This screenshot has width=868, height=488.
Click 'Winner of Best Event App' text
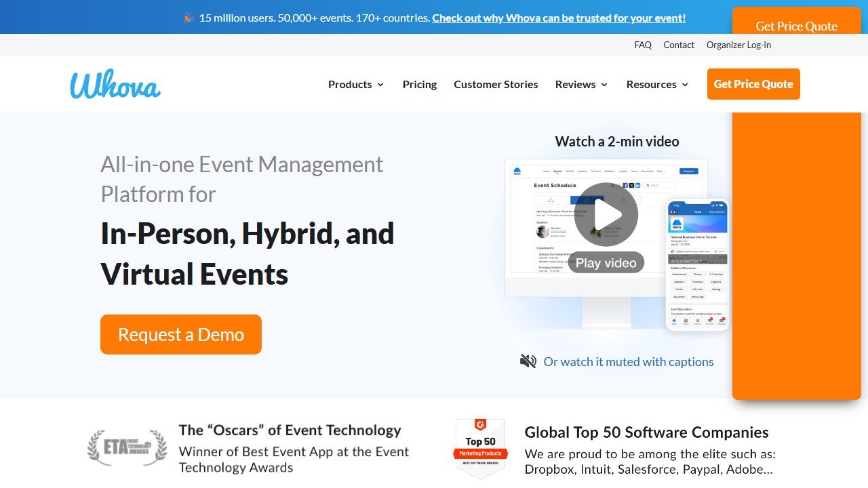point(294,460)
